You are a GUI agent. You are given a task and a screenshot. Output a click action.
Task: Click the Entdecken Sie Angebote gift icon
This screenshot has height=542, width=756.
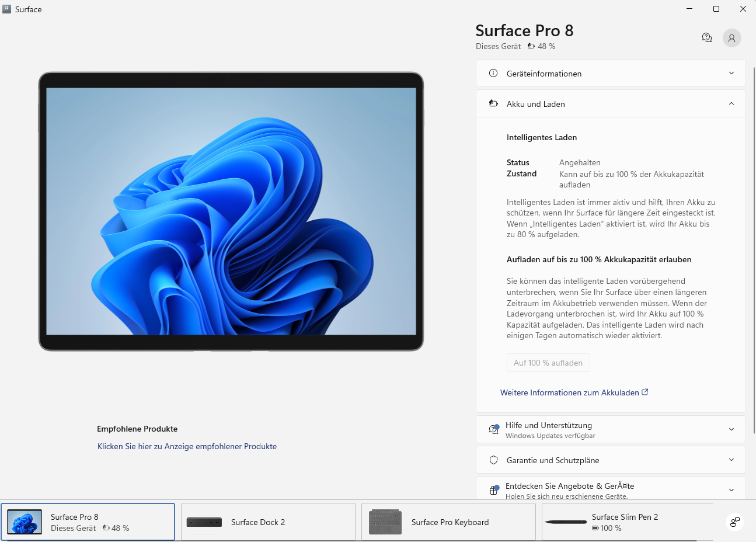tap(494, 490)
